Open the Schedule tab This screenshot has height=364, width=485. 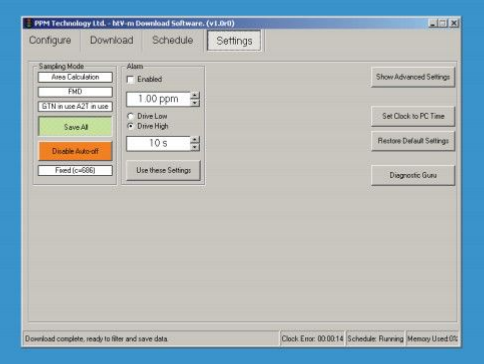pyautogui.click(x=173, y=40)
